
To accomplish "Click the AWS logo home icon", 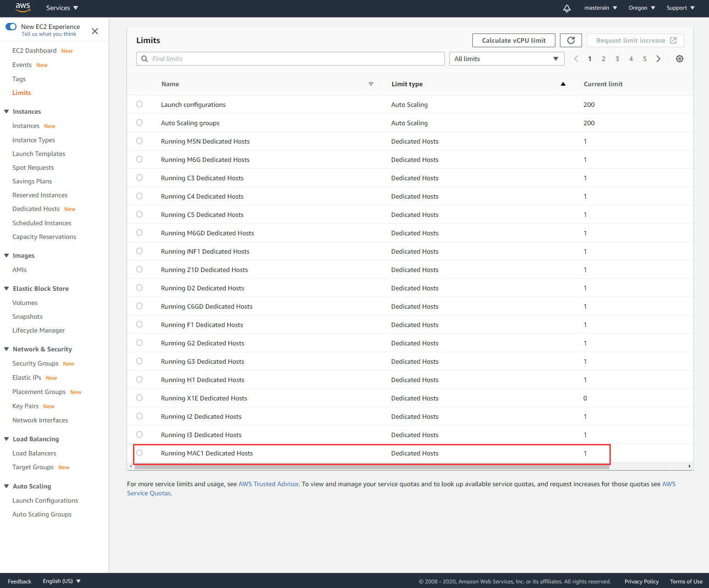I will [x=22, y=7].
